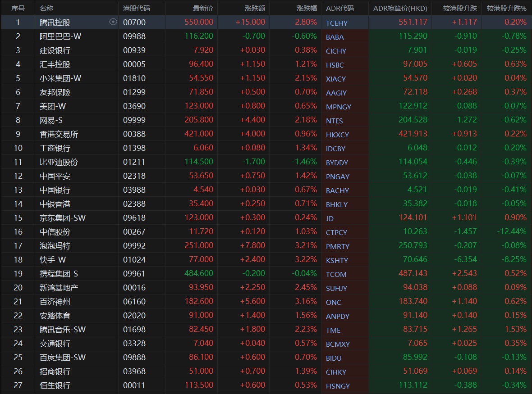Open the BABA ADR code
The image size is (532, 394).
pos(335,37)
